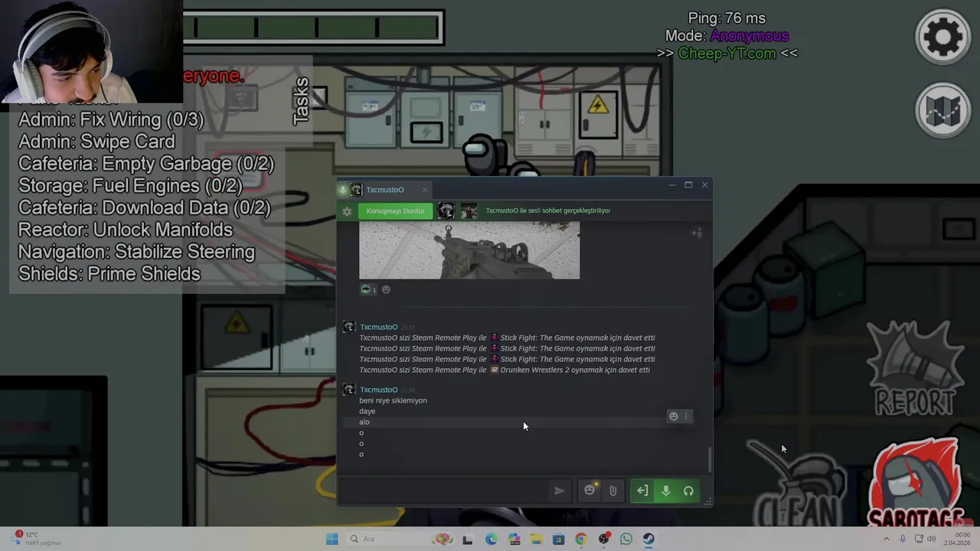
Task: Open Google Chrome from taskbar
Action: (581, 539)
